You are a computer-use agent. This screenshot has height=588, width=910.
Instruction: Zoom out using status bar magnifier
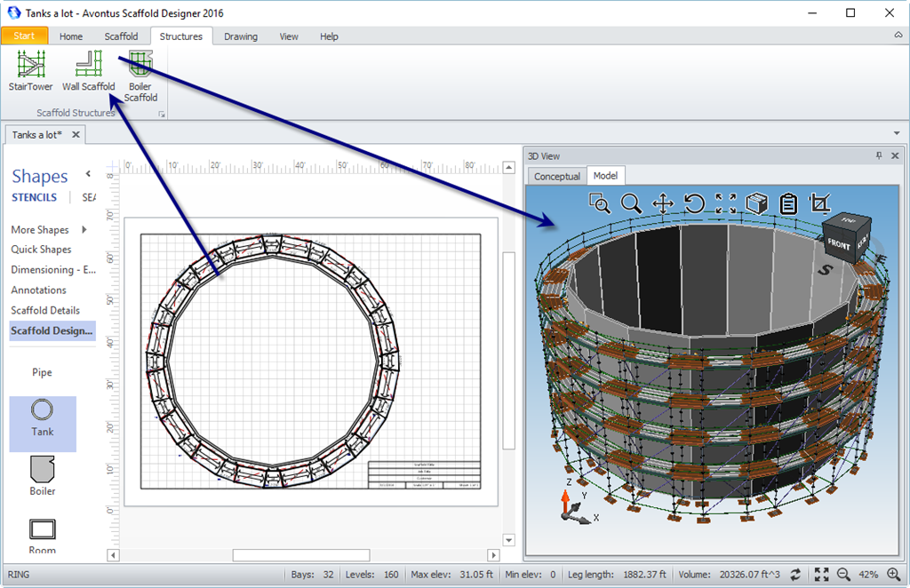pos(843,574)
